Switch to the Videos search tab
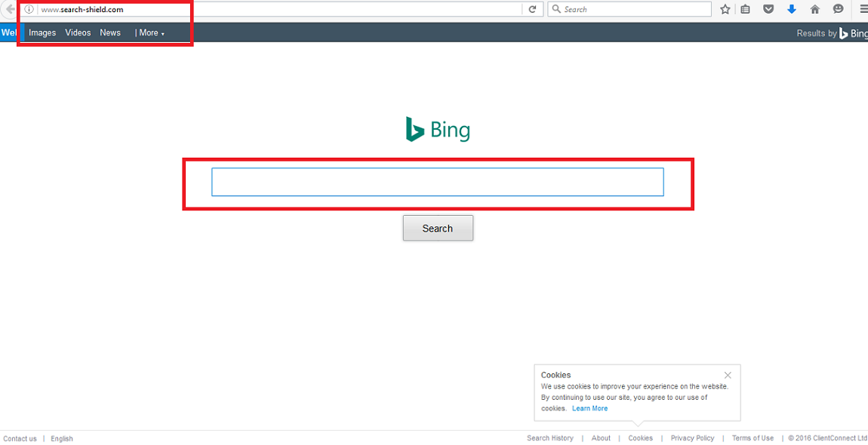 tap(78, 33)
